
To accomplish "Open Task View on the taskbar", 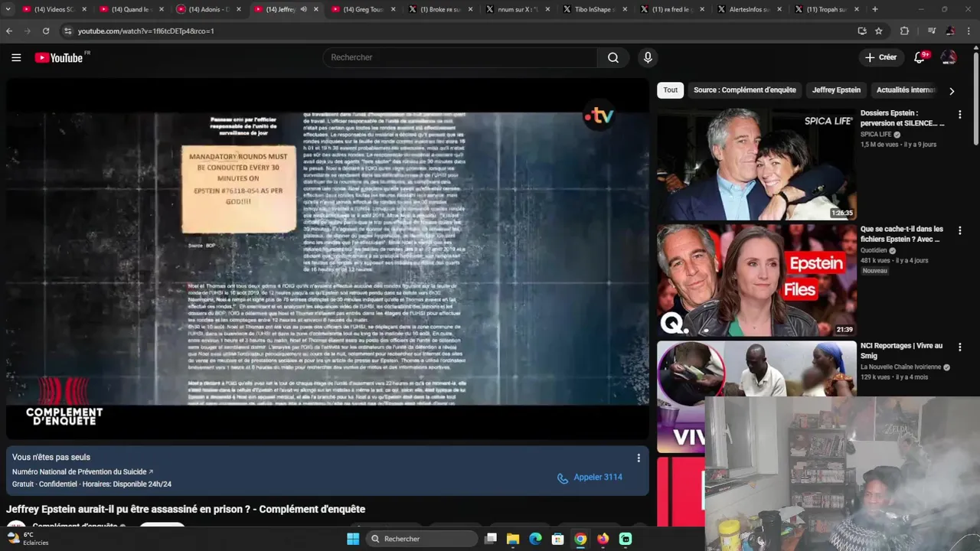I will point(491,539).
